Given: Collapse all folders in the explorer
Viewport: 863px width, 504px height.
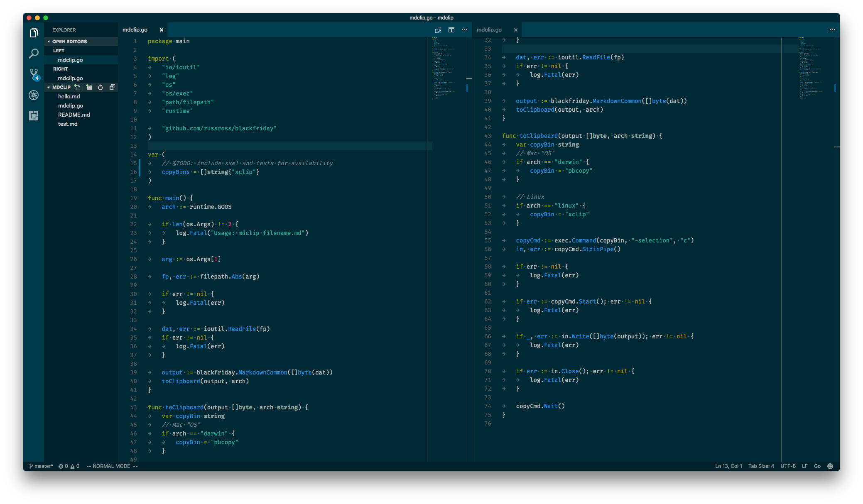Looking at the screenshot, I should tap(112, 87).
